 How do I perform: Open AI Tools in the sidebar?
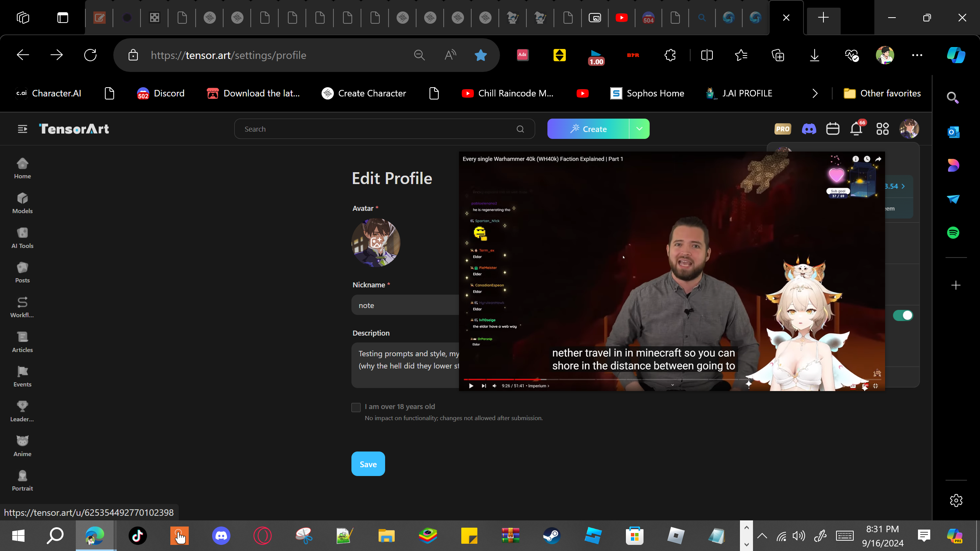(22, 238)
